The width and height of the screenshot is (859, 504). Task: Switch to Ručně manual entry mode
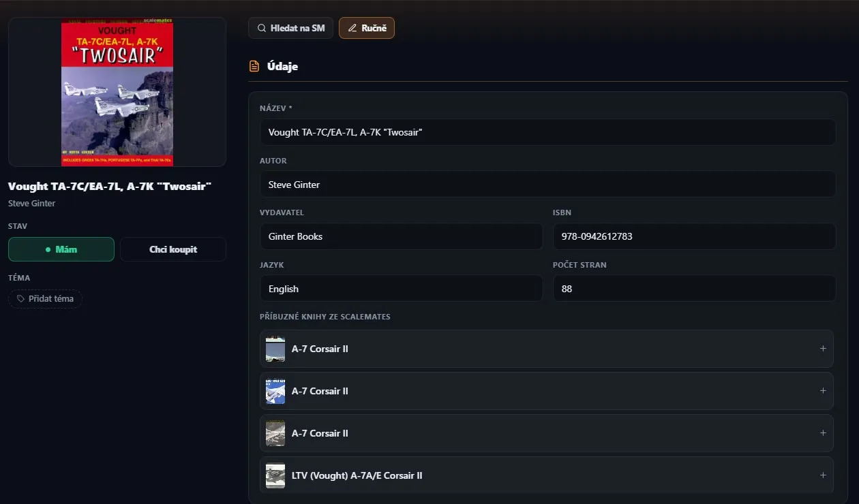367,28
